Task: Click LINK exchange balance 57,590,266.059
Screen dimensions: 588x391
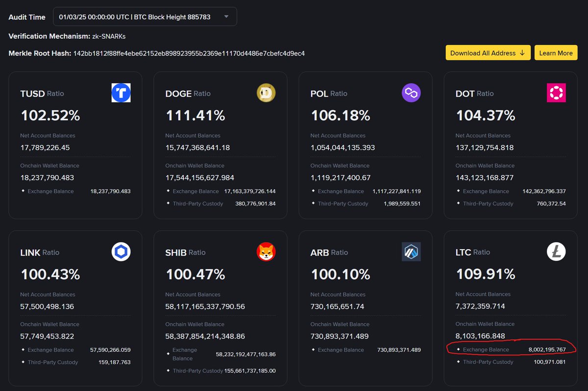Action: (x=110, y=350)
